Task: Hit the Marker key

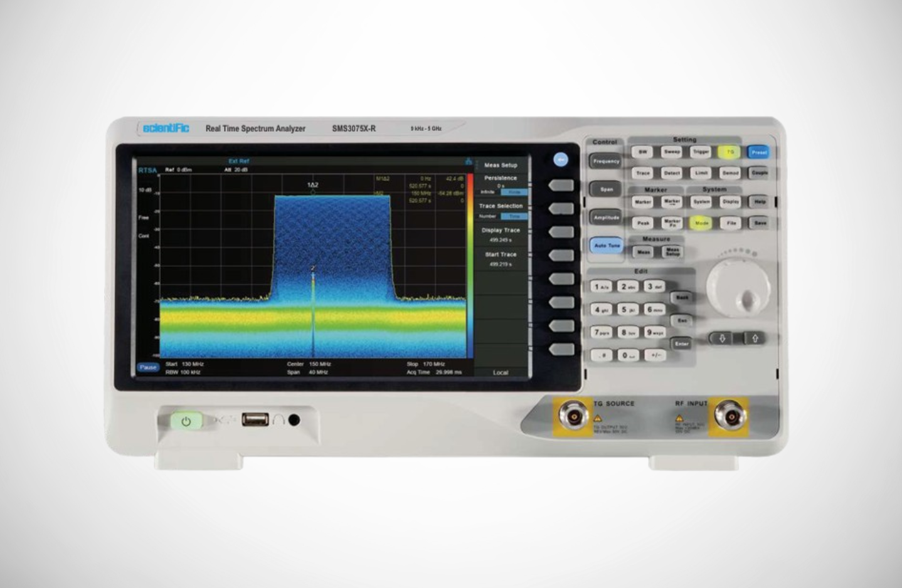Action: [x=643, y=202]
